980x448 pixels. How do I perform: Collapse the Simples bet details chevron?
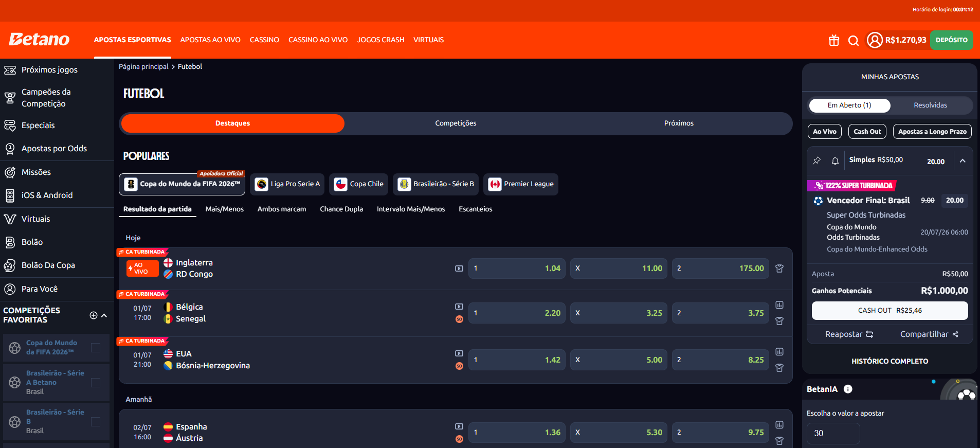point(963,161)
